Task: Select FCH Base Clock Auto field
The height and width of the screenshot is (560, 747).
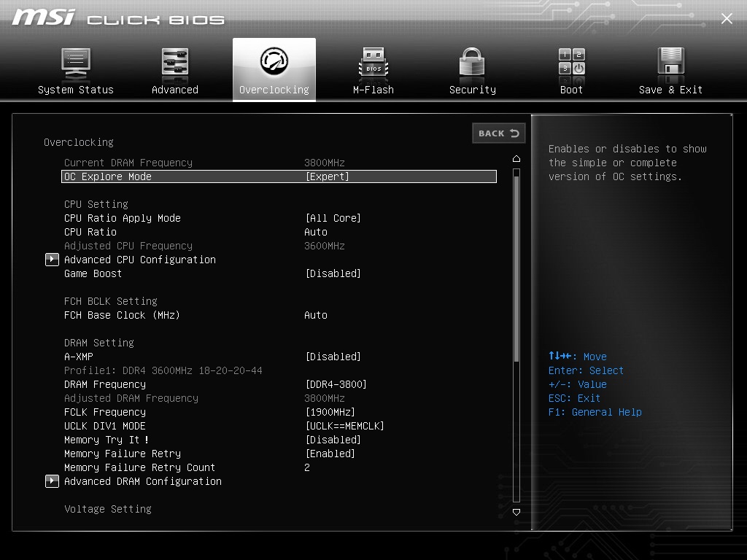Action: point(316,315)
